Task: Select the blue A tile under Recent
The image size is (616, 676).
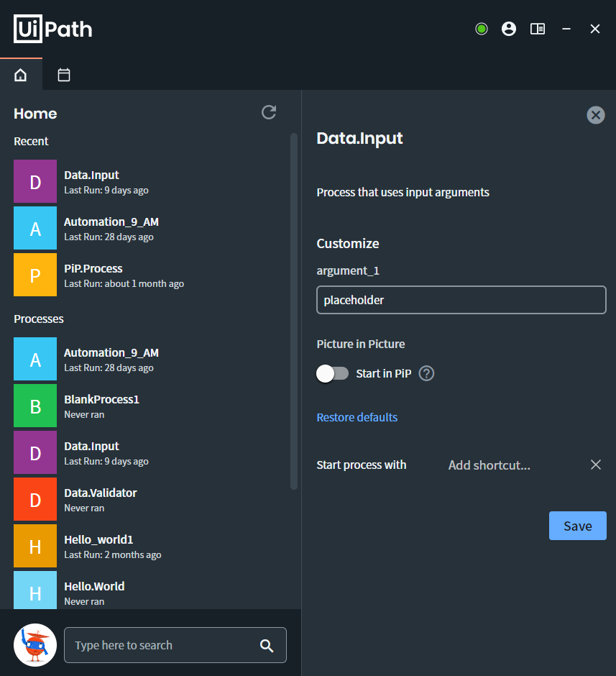Action: click(x=35, y=228)
